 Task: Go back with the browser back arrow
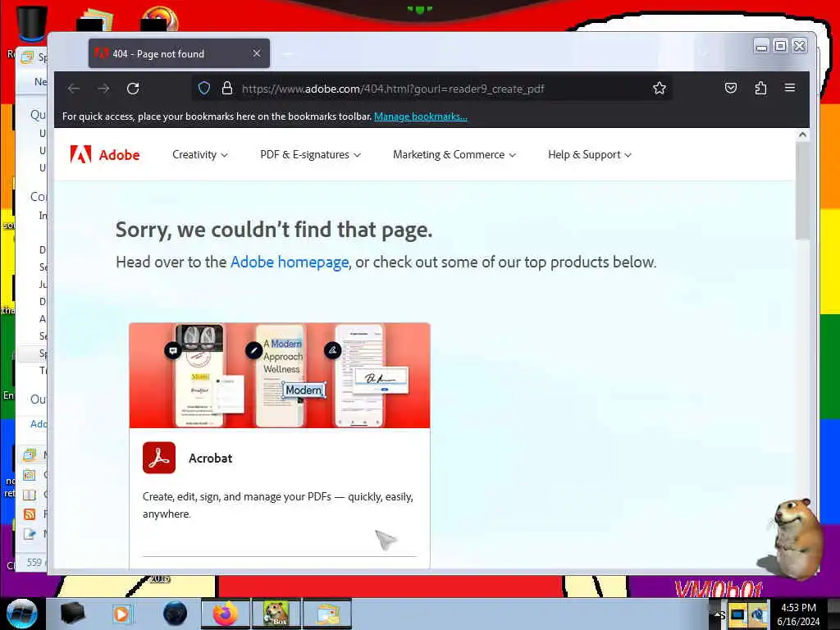74,89
